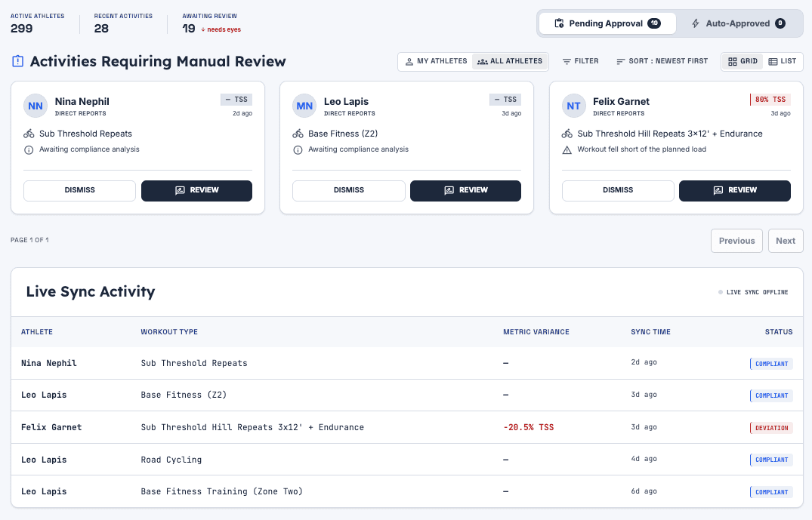
Task: Click the NT avatar for Felix Garnet
Action: [573, 106]
